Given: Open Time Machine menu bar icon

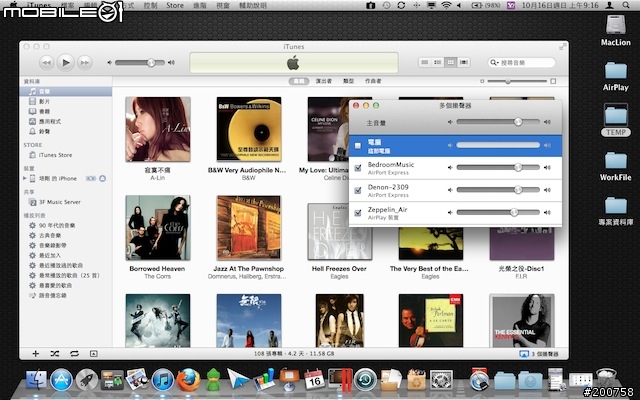Looking at the screenshot, I should (386, 5).
